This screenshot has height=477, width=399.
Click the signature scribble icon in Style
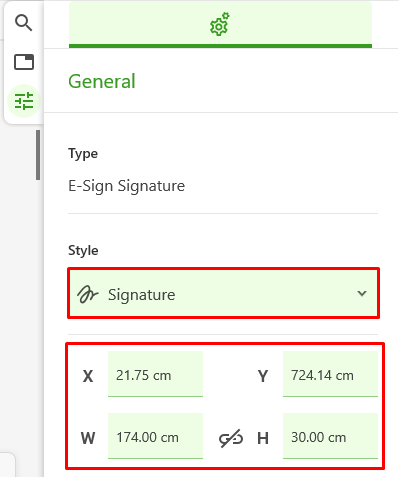tap(88, 294)
